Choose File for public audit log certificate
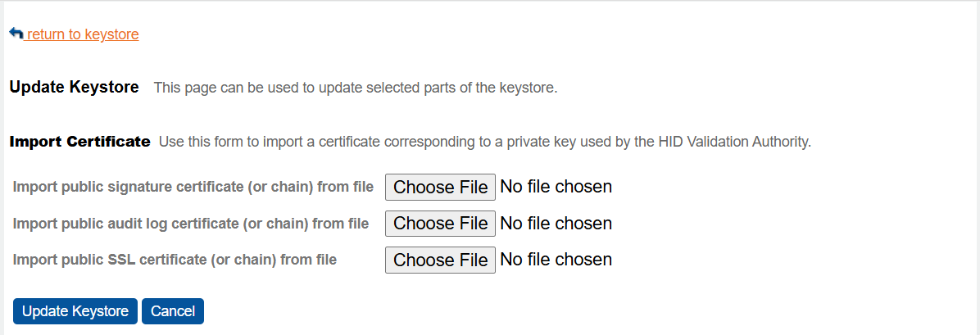Screen dimensions: 980x335 [x=440, y=223]
